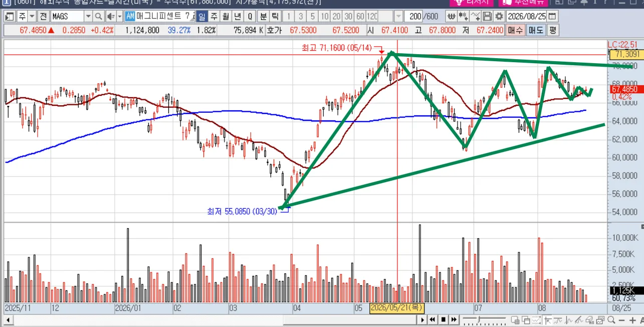Select the monthly 월 period button
This screenshot has height=327, width=644.
pyautogui.click(x=226, y=16)
